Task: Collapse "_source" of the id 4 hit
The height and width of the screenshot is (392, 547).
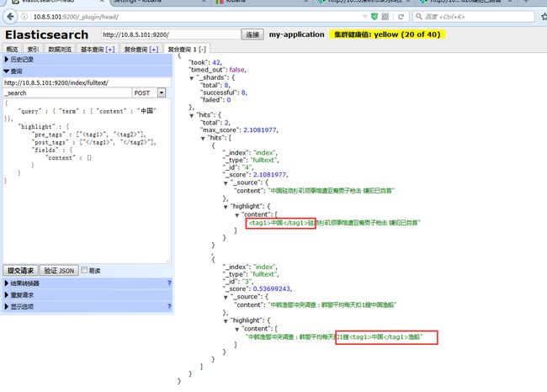Action: tap(226, 183)
